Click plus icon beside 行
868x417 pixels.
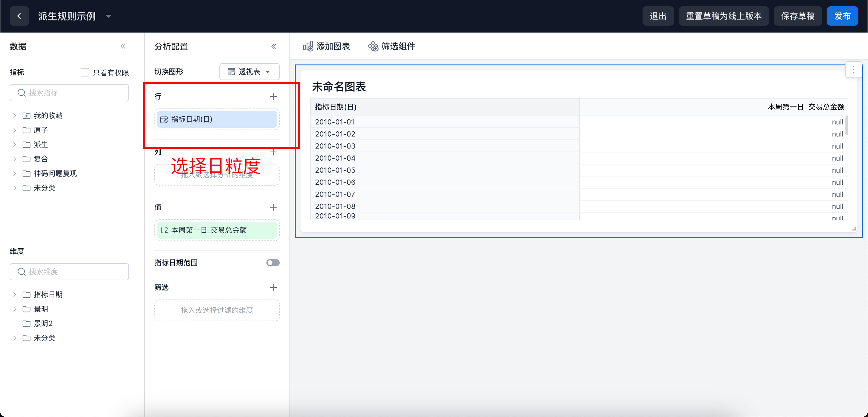pyautogui.click(x=274, y=96)
